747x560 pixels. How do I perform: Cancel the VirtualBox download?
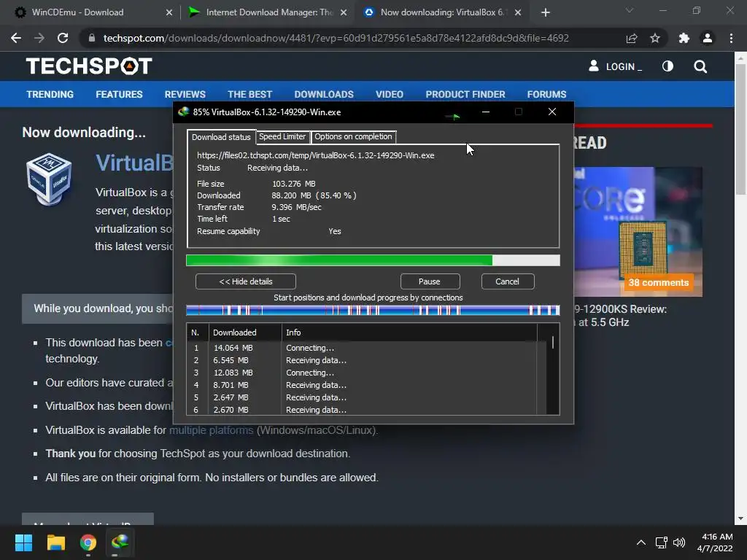[508, 281]
